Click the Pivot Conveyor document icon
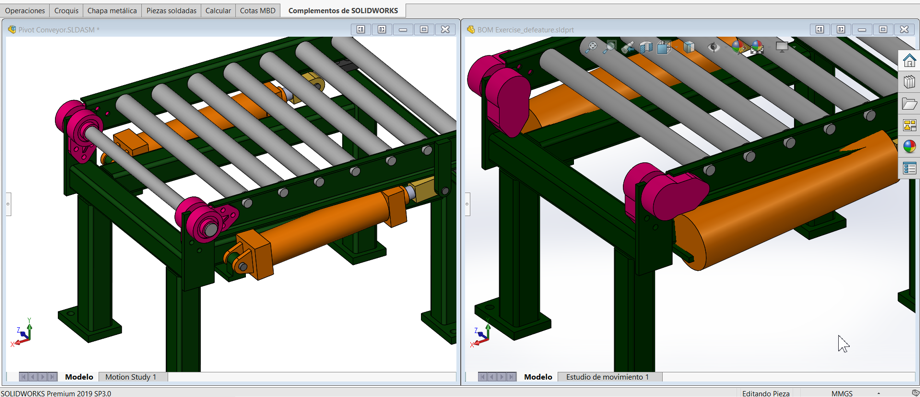The image size is (920, 397). [12, 29]
